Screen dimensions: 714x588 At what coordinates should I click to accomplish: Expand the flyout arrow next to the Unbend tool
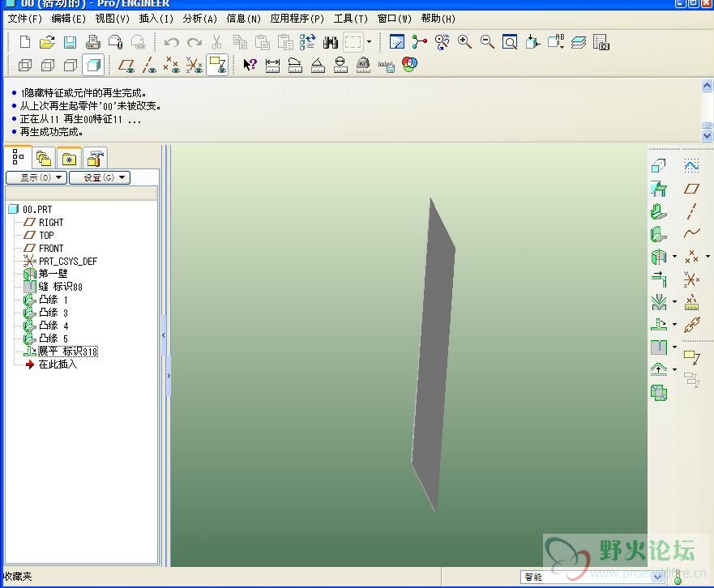click(x=675, y=324)
